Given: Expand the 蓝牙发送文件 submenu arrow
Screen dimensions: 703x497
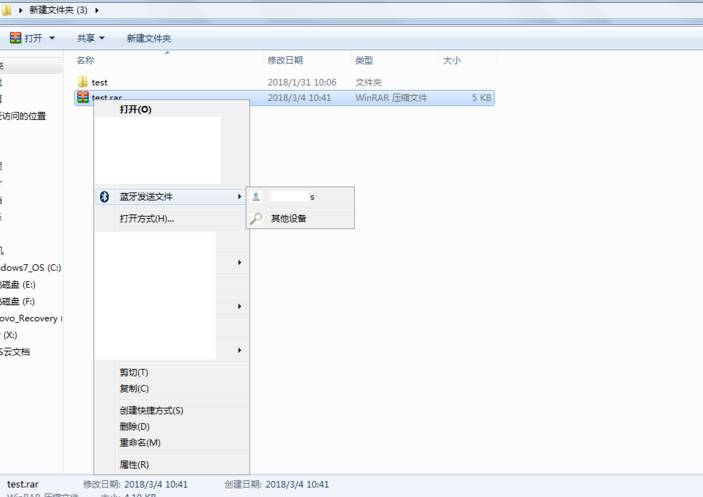Looking at the screenshot, I should click(x=239, y=197).
